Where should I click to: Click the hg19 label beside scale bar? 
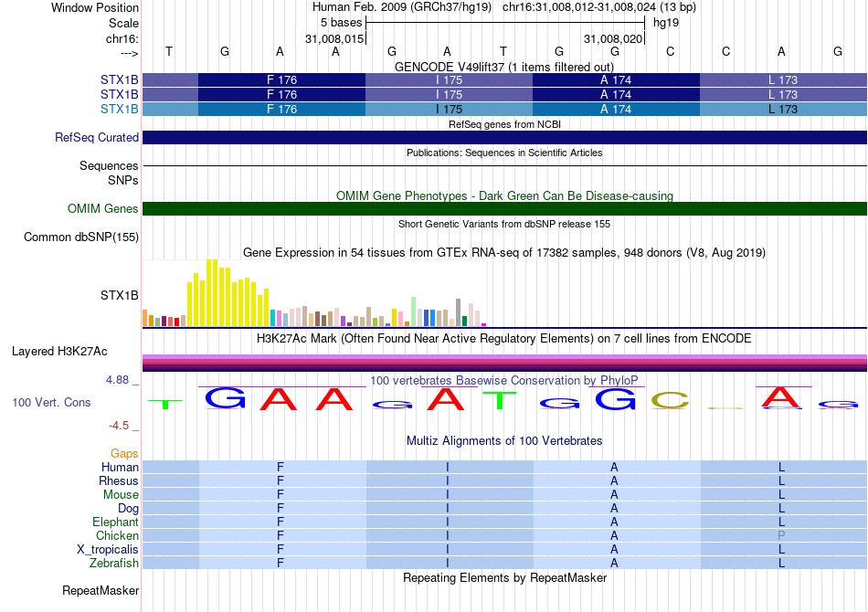point(666,23)
